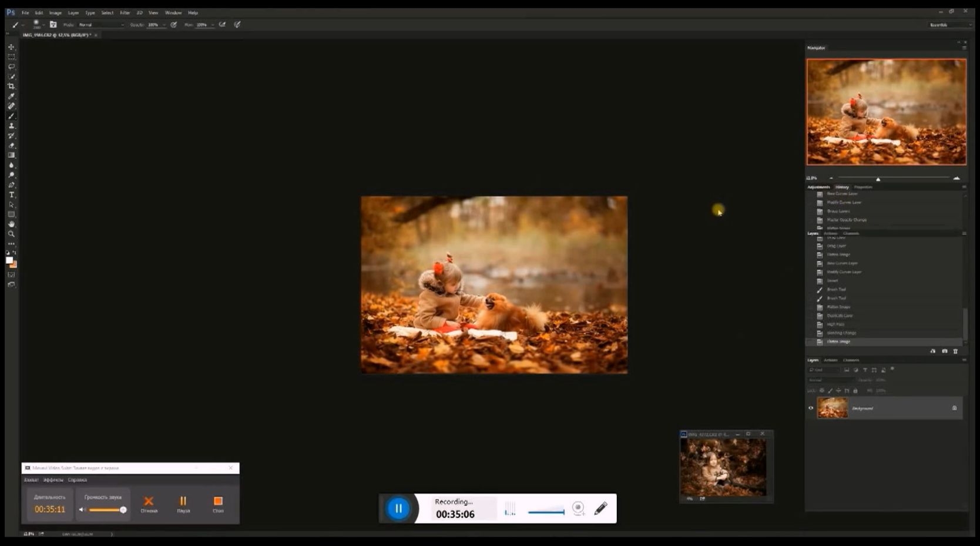
Task: Pick the Lasso tool
Action: tap(11, 67)
